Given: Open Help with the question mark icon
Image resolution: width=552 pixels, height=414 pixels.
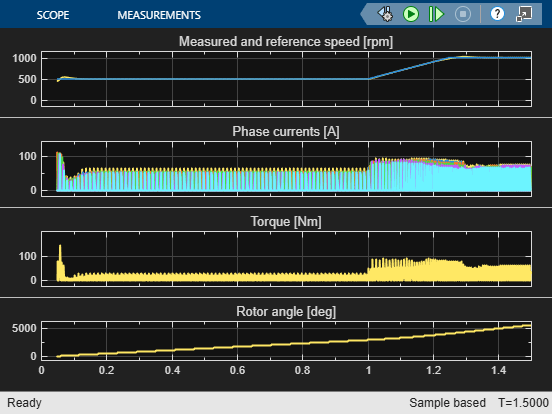Looking at the screenshot, I should pos(497,14).
